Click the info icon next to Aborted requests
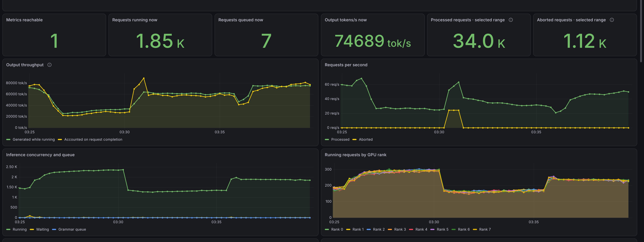Screen dimensions: 644x242 pyautogui.click(x=612, y=20)
